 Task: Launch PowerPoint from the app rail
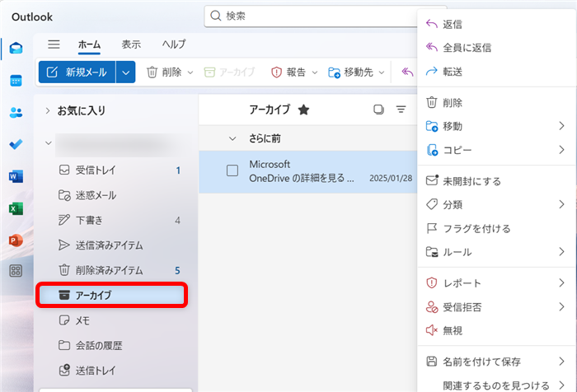16,240
